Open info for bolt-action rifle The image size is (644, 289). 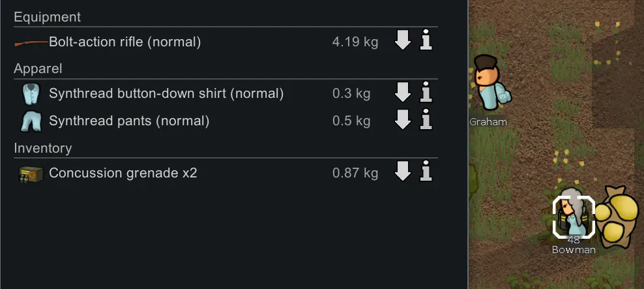pyautogui.click(x=426, y=42)
